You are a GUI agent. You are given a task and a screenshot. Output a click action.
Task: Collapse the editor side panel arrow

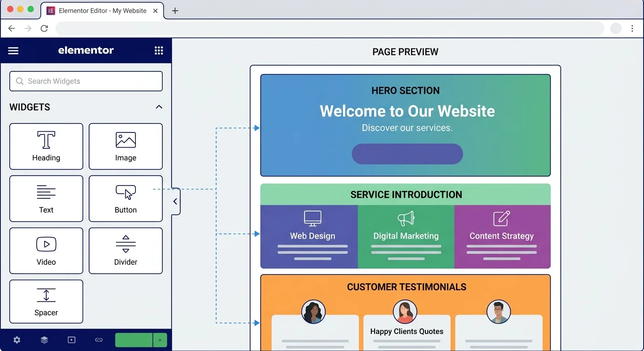tap(175, 202)
